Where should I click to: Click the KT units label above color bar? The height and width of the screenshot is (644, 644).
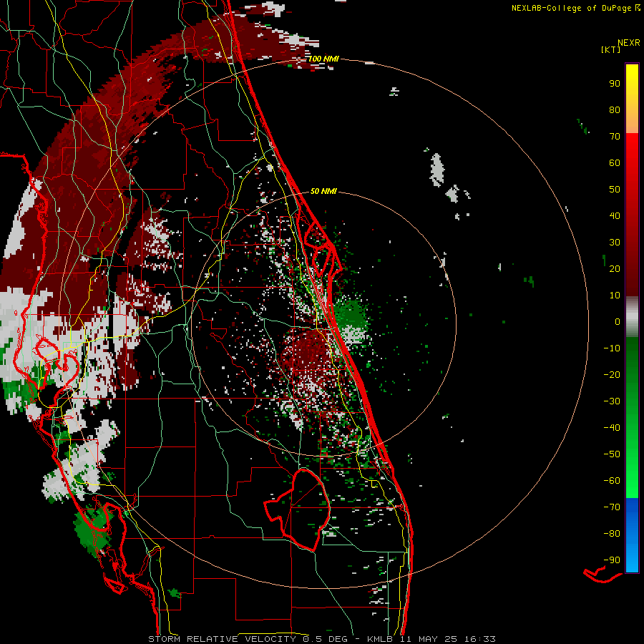coord(610,49)
